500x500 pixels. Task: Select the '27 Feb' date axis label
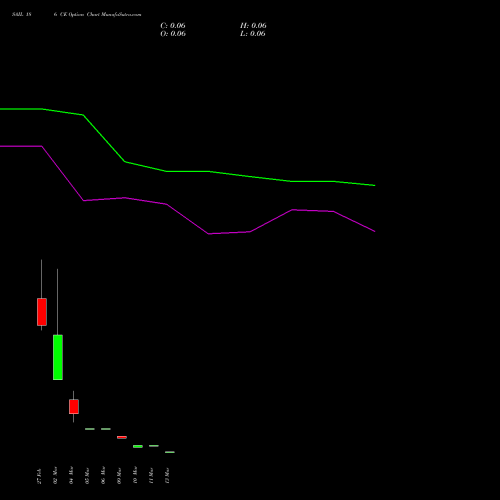point(39,476)
